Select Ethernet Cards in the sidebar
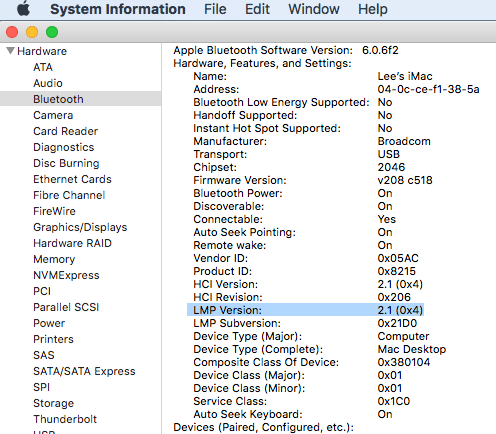 click(x=72, y=179)
